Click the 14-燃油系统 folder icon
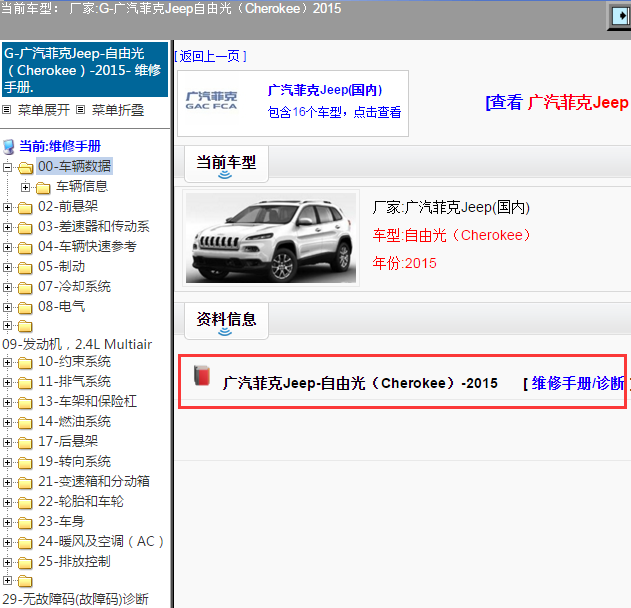 pos(25,423)
